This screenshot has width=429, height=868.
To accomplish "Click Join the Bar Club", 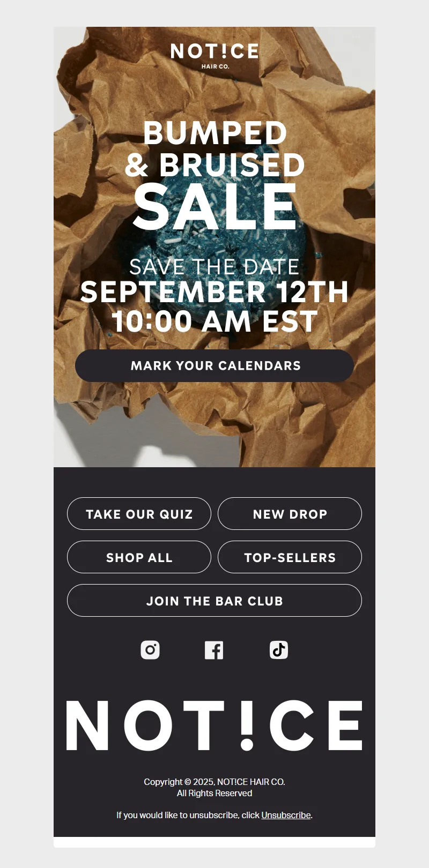I will 214,601.
